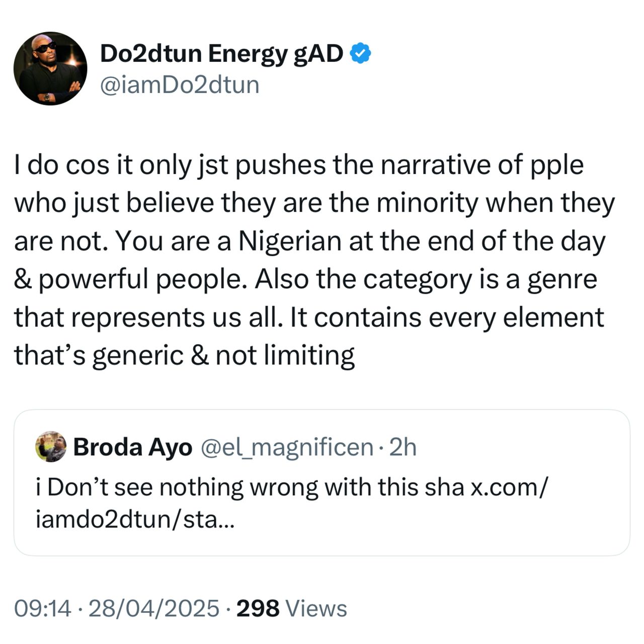Click the word "Nigerian" in the tweet
This screenshot has width=644, height=644.
coord(290,242)
